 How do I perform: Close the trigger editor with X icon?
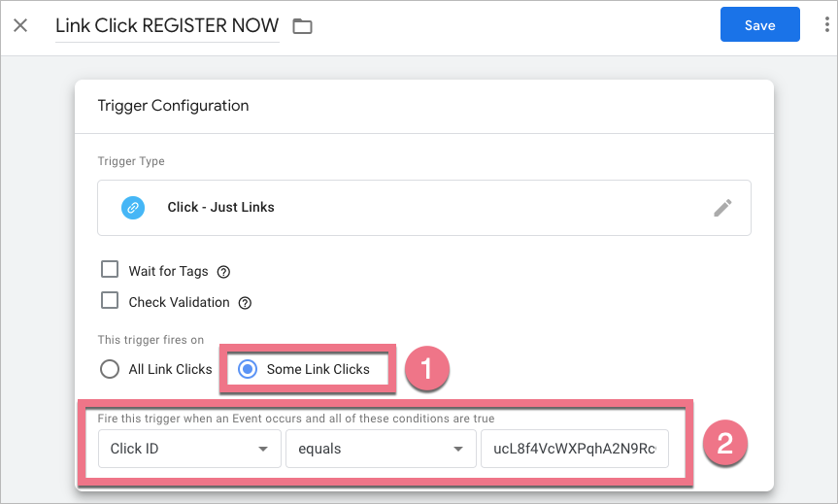click(x=20, y=25)
